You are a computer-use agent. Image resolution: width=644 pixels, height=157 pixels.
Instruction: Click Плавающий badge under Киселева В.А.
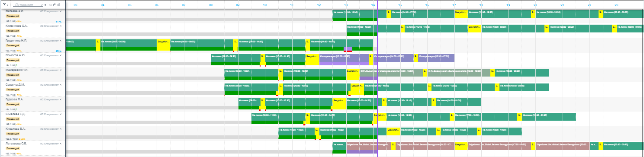[13, 134]
